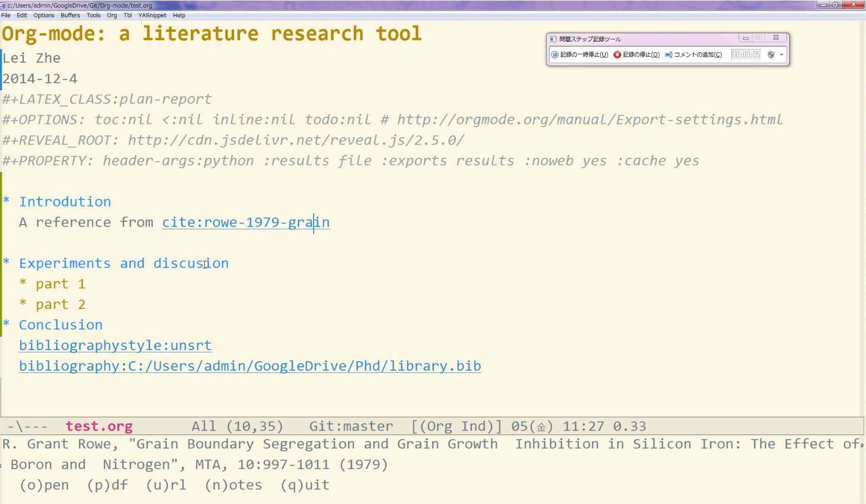Screen dimensions: 866x504
Task: Open the Help menu
Action: tap(179, 16)
